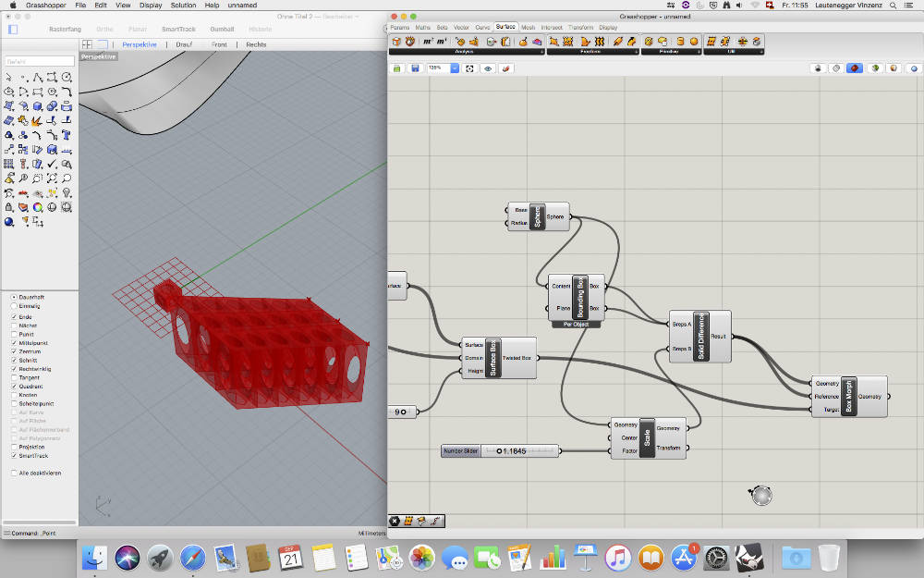Expand the Freeform panel group
This screenshot has width=924, height=578.
(637, 51)
